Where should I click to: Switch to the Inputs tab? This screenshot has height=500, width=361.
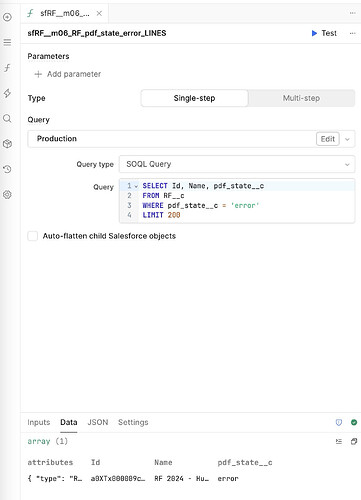[x=39, y=422]
